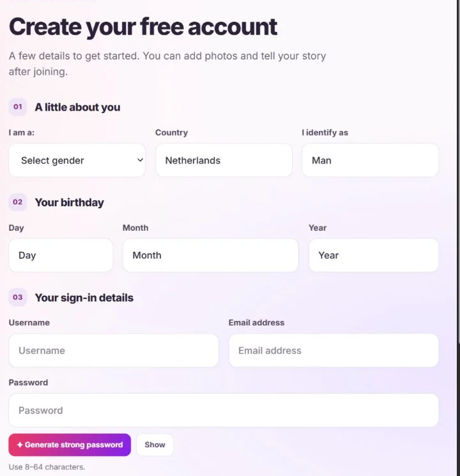Click the 'Your birthday' section heading

point(69,203)
